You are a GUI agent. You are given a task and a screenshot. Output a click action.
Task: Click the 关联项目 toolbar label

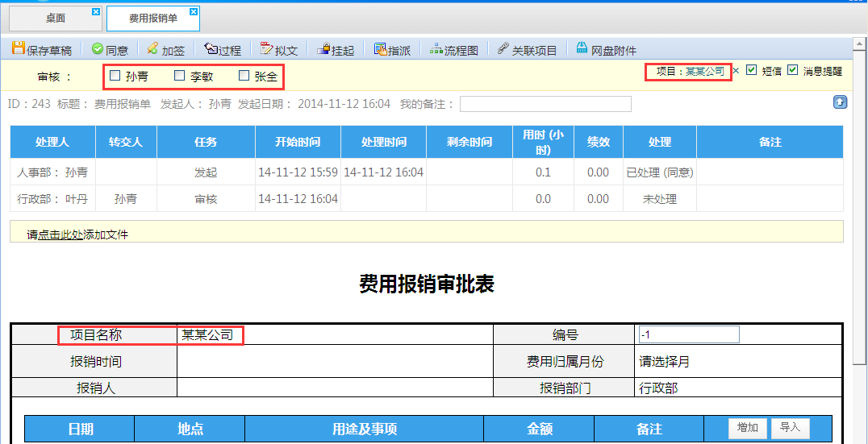coord(534,51)
